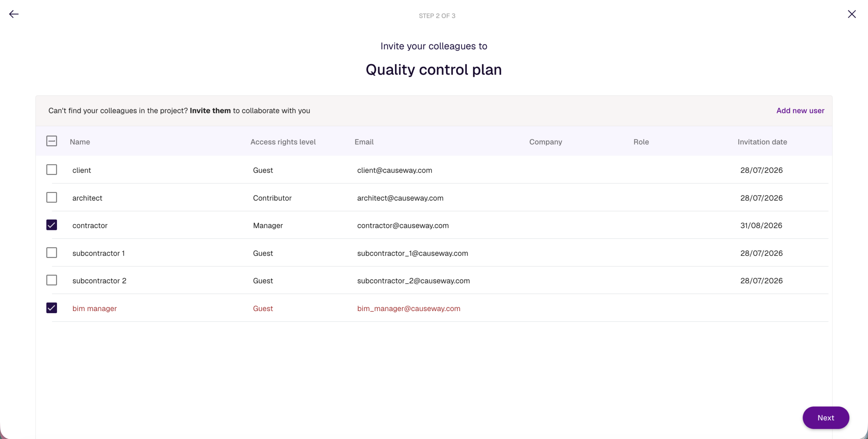Click bim_manager@causeway.com email
This screenshot has width=868, height=439.
(409, 309)
